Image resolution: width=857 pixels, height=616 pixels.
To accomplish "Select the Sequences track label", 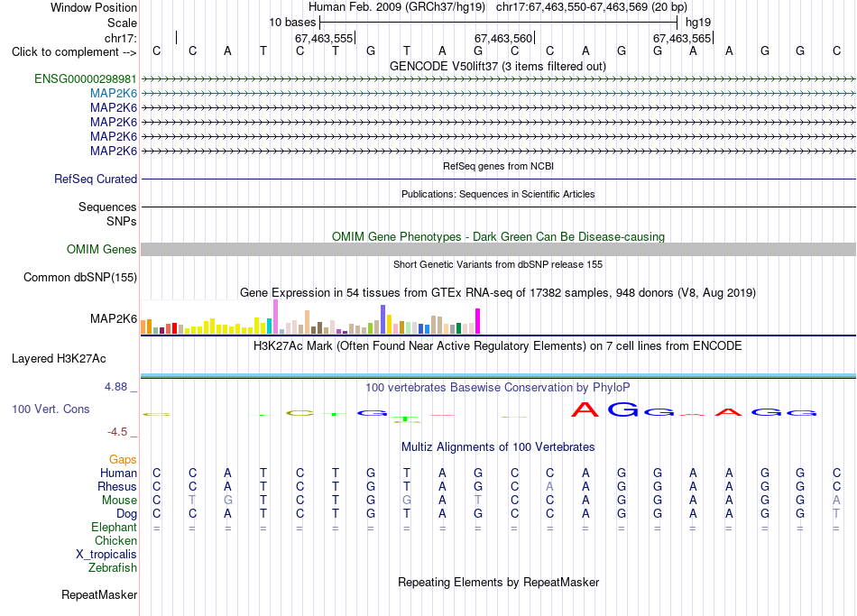I will [x=107, y=207].
